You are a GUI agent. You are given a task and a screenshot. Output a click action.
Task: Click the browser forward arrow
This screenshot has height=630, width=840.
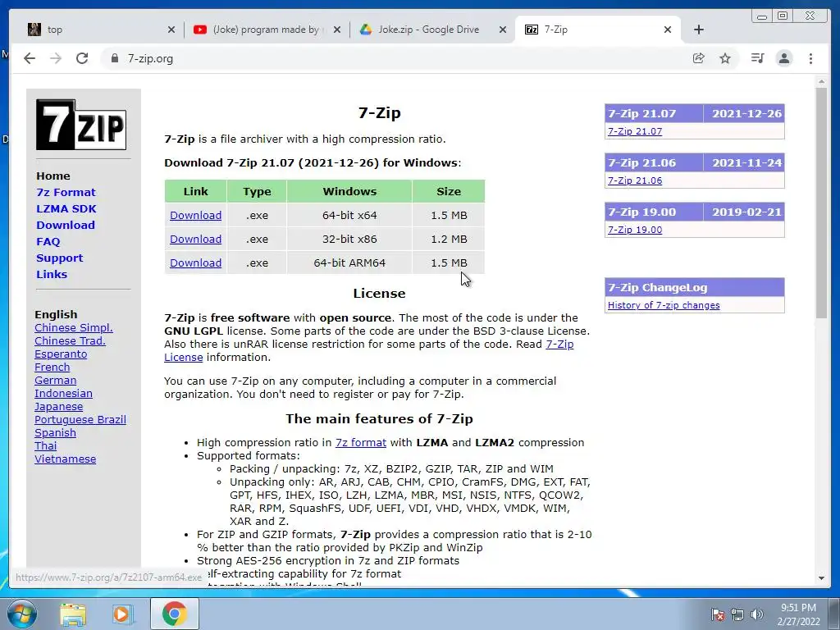[x=56, y=58]
